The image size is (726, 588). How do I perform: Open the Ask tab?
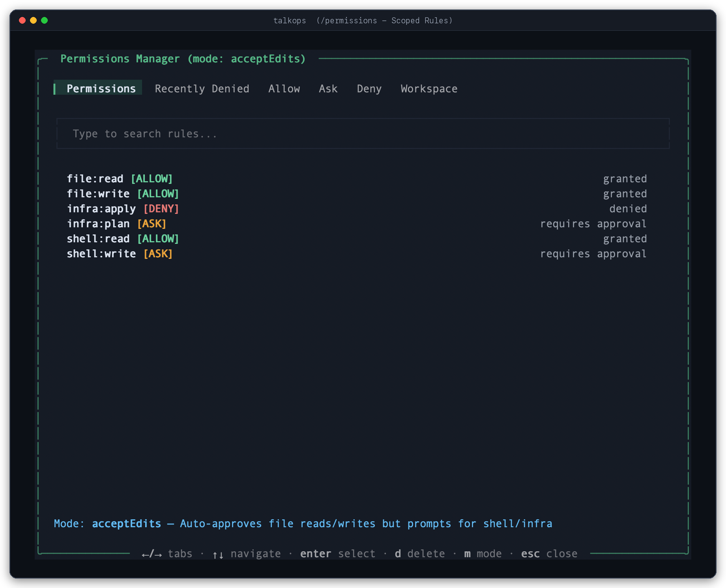[328, 89]
